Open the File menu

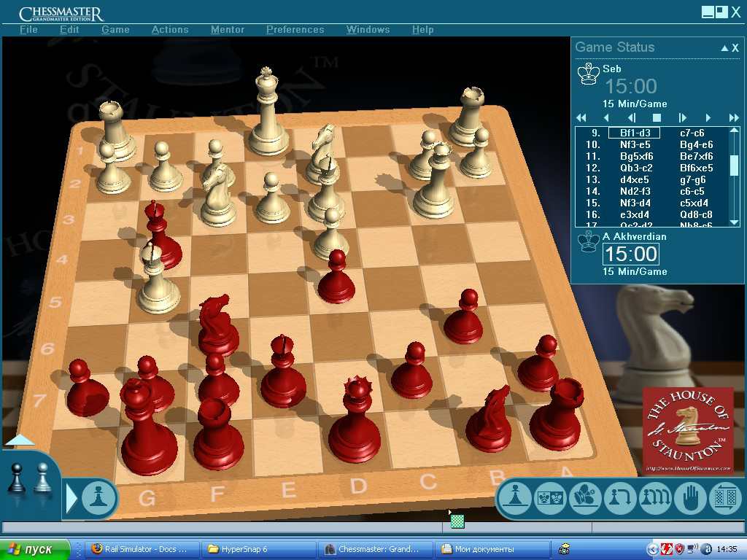pos(28,29)
